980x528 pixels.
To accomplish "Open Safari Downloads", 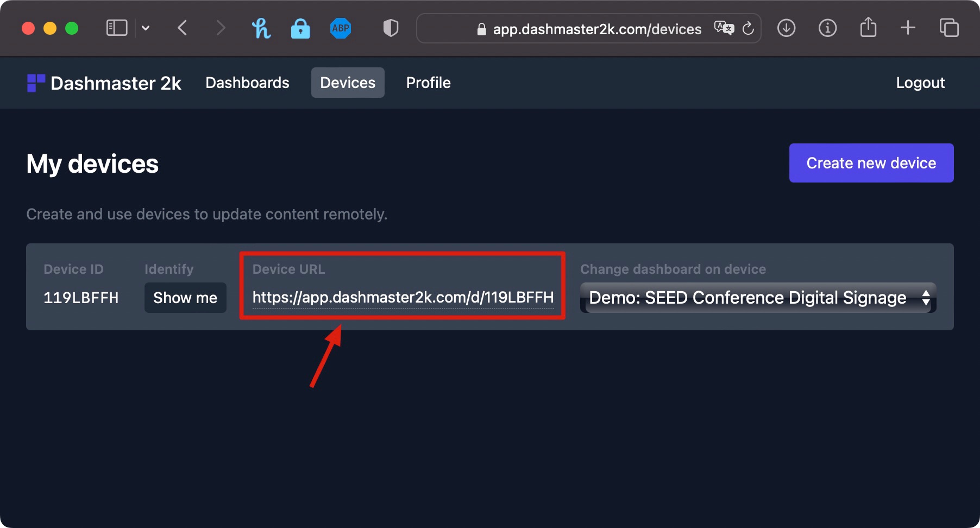I will click(x=786, y=28).
